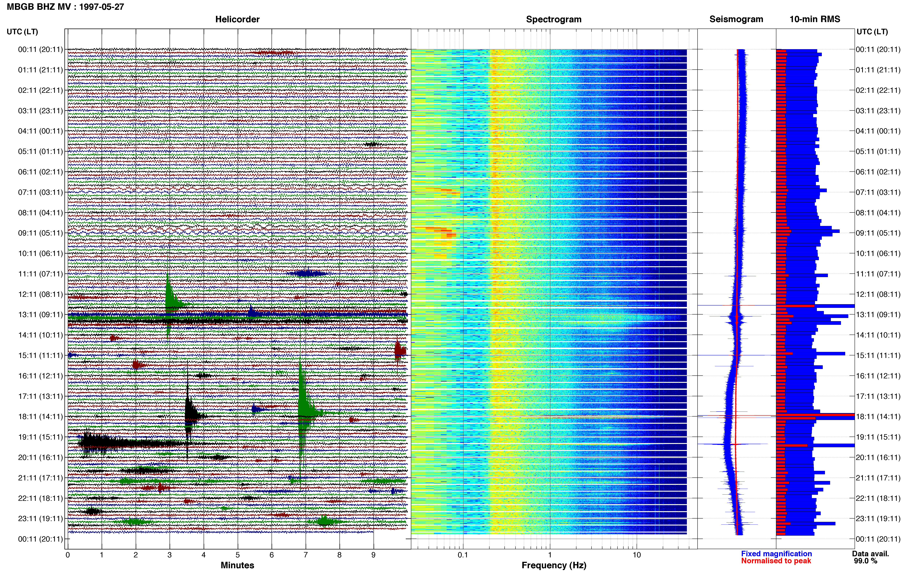The image size is (924, 578).
Task: Click the '99.0 %' data availability value
Action: [865, 561]
